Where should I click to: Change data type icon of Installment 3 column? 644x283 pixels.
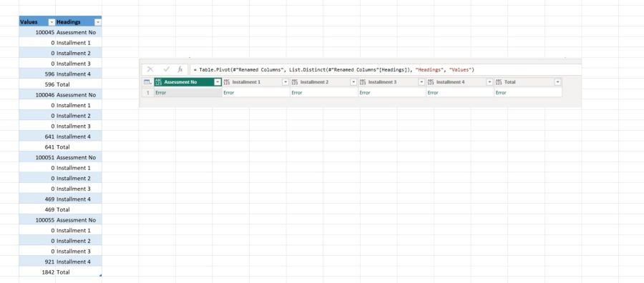(x=363, y=82)
